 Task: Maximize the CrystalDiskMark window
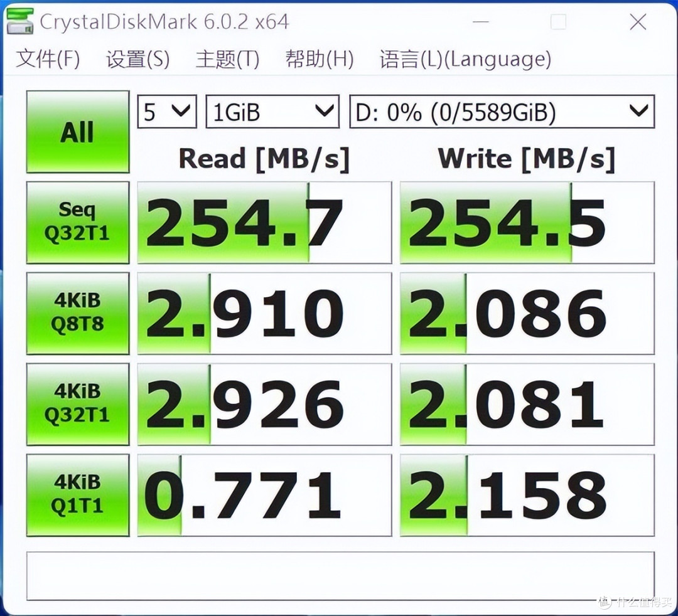[558, 21]
